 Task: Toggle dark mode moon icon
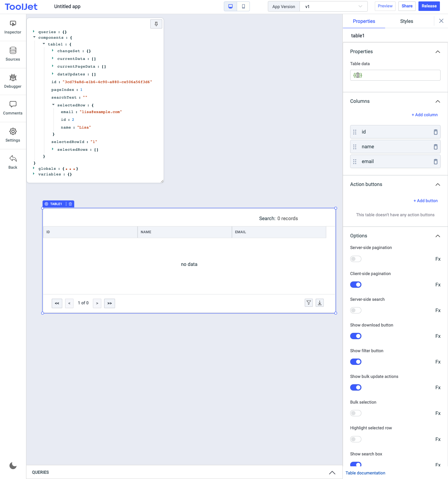[13, 466]
